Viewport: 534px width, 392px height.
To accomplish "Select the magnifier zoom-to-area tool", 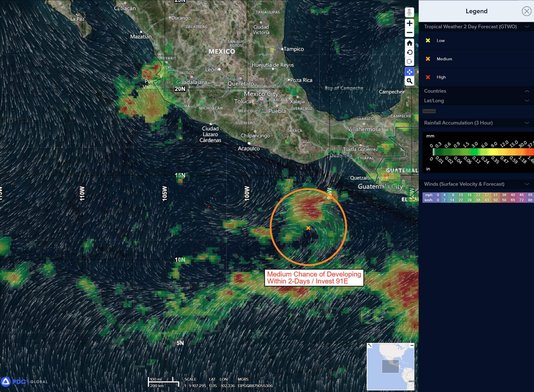I will pyautogui.click(x=409, y=81).
